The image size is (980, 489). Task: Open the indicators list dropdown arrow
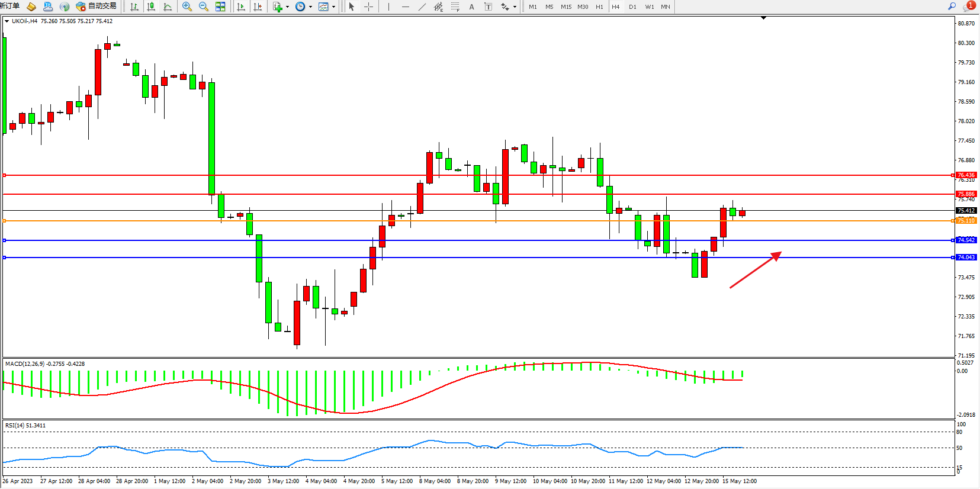tap(287, 7)
